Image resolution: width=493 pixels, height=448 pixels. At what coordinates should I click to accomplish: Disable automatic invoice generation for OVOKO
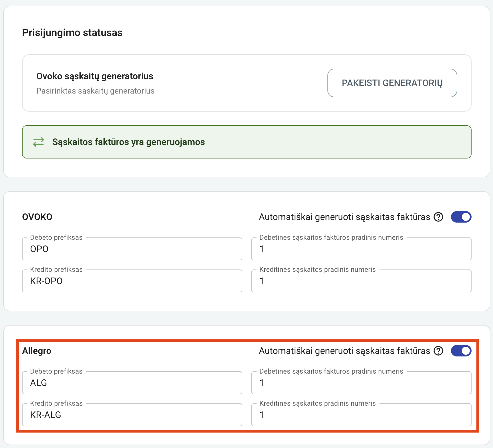tap(461, 217)
